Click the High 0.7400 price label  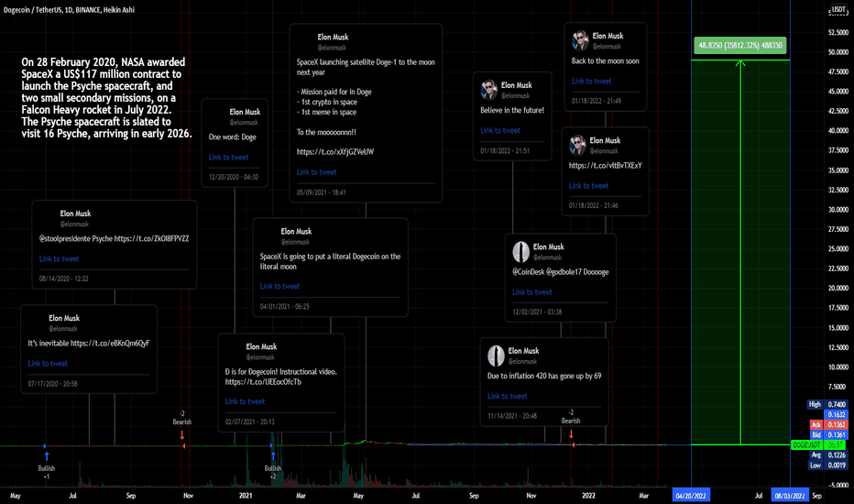827,404
